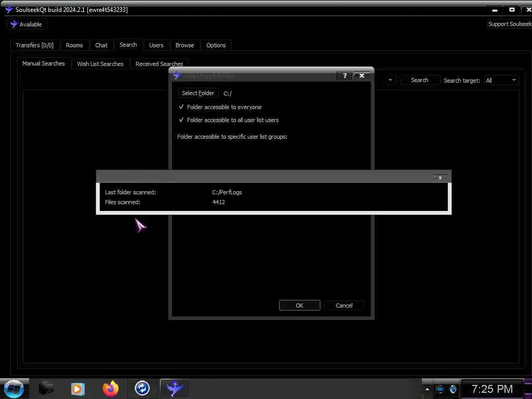Click the Soulseek bird icon in title bar
This screenshot has height=399, width=532.
tap(9, 9)
